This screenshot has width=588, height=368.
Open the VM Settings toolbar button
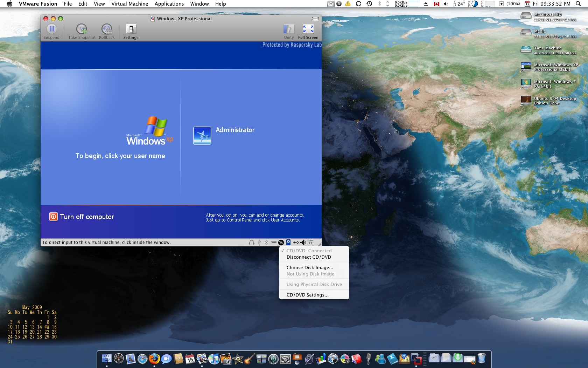pos(131,32)
